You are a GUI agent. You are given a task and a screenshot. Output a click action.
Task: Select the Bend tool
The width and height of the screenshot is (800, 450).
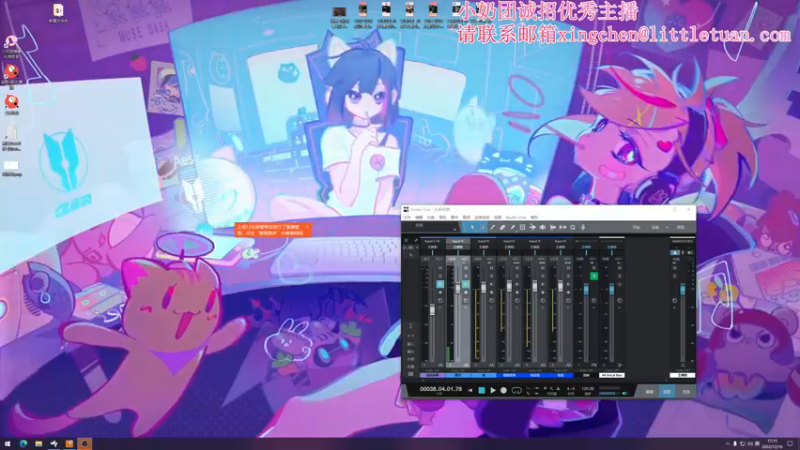(x=533, y=227)
